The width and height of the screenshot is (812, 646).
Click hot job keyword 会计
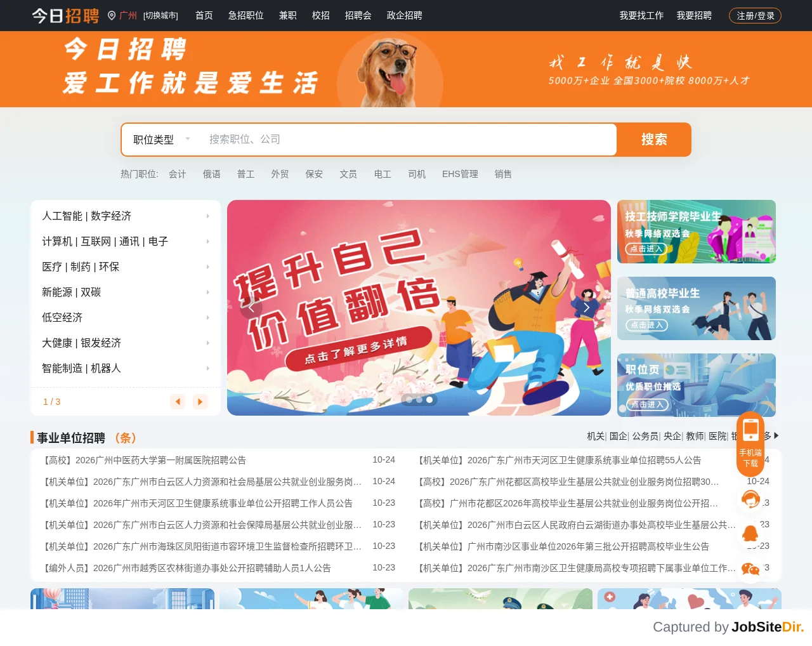tap(178, 174)
